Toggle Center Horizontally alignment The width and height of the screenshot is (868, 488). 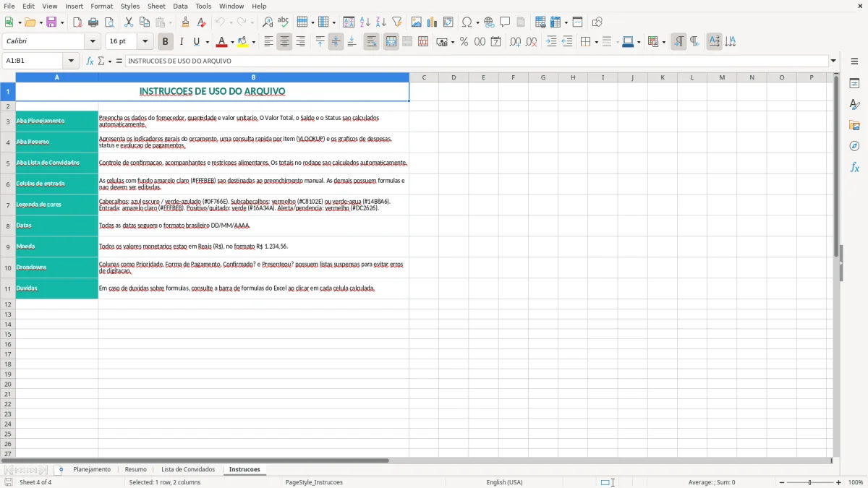(284, 42)
